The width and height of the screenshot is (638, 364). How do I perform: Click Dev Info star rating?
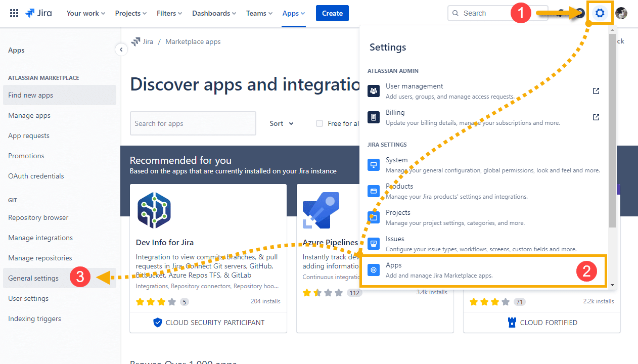[156, 302]
